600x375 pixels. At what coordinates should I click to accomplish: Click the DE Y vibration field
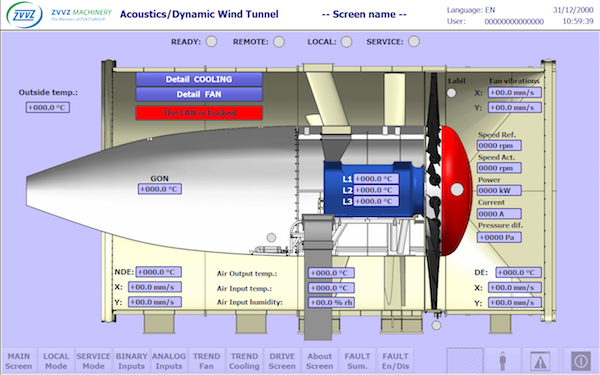tap(515, 302)
